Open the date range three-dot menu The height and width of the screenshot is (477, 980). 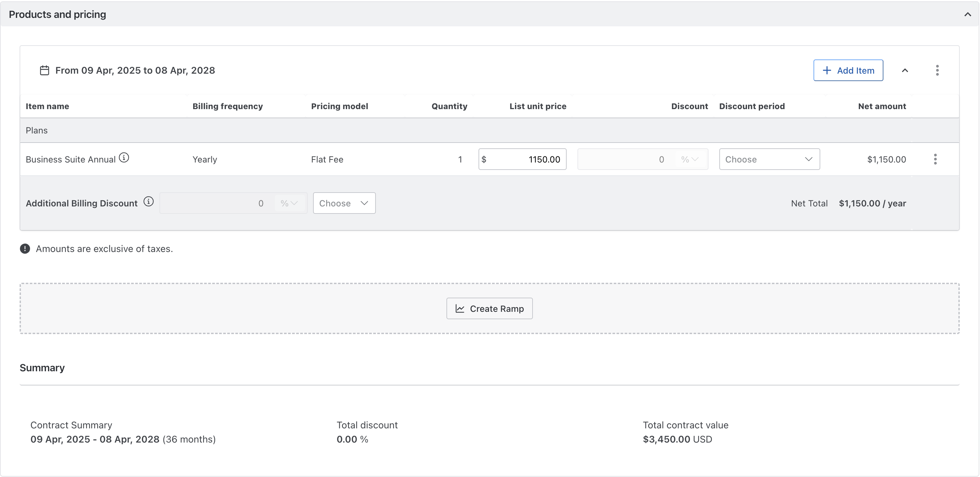click(x=937, y=70)
